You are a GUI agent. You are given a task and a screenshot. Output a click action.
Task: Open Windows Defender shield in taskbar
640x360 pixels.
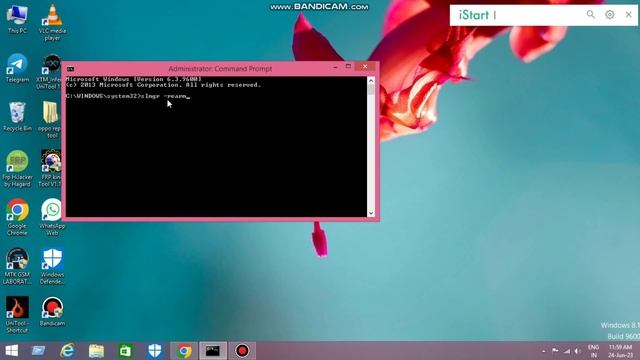click(155, 351)
